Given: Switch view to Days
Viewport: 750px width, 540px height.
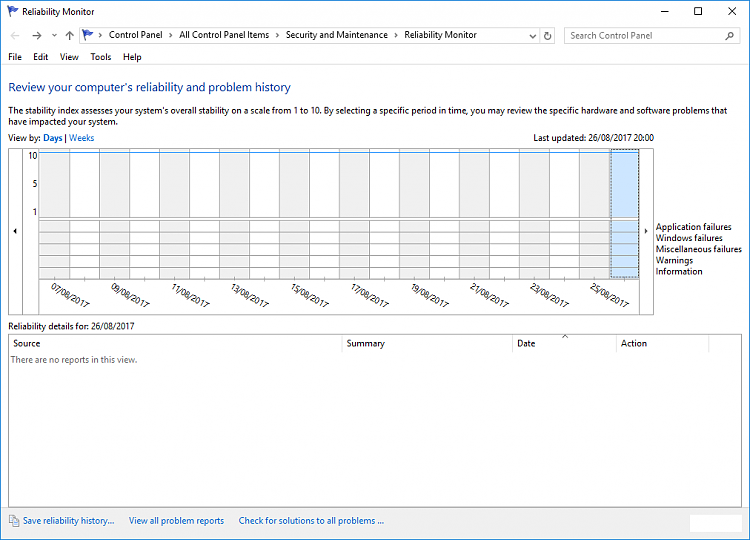Looking at the screenshot, I should [53, 138].
